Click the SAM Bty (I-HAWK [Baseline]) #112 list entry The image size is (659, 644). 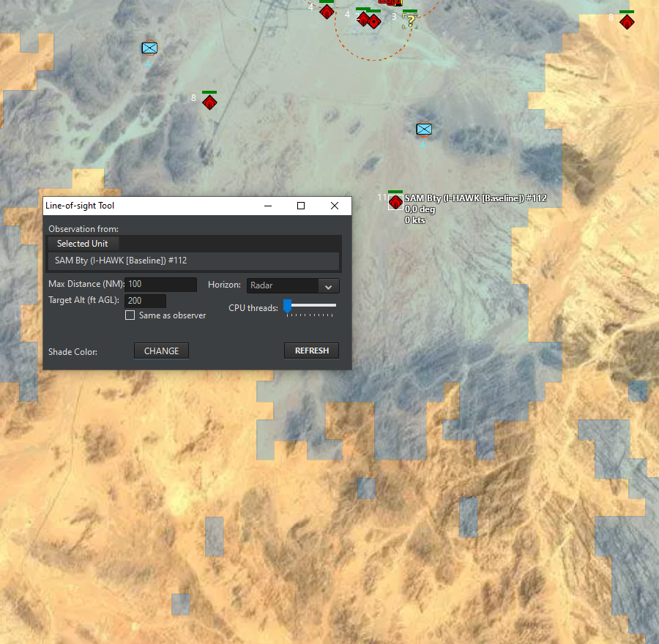tap(193, 261)
